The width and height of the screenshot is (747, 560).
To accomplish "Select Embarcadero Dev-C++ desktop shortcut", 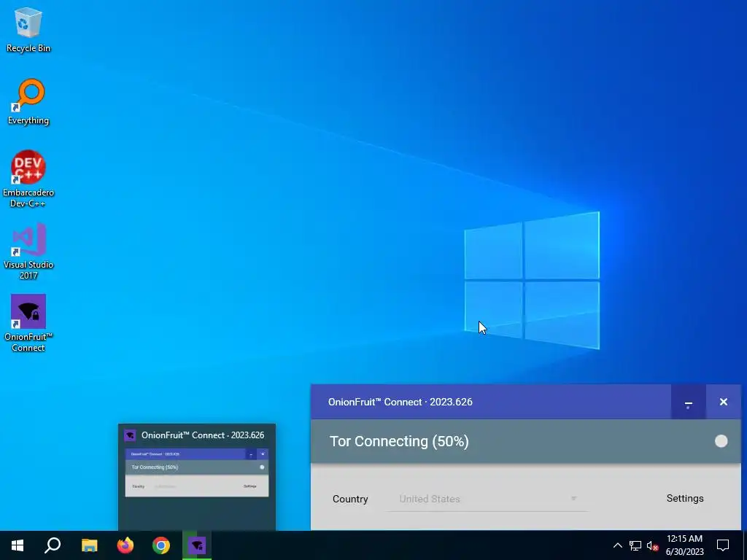I will 28,179.
